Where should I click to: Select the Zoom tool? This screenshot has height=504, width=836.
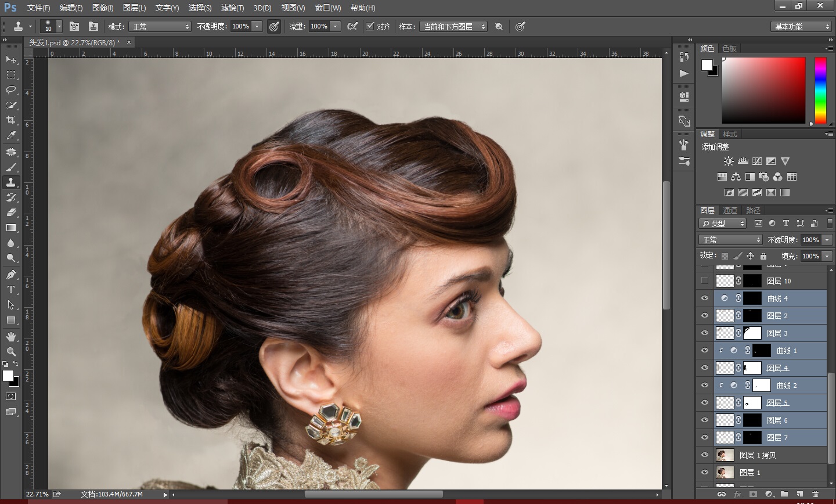(11, 352)
